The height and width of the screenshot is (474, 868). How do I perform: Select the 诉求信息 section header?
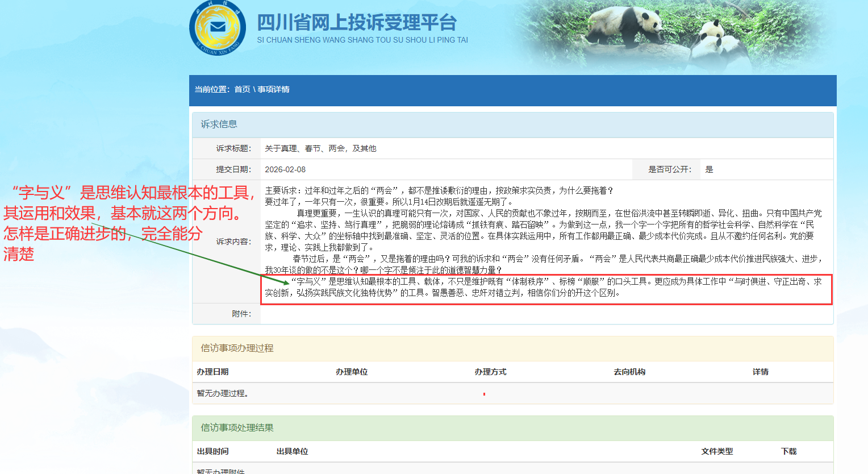pos(219,124)
